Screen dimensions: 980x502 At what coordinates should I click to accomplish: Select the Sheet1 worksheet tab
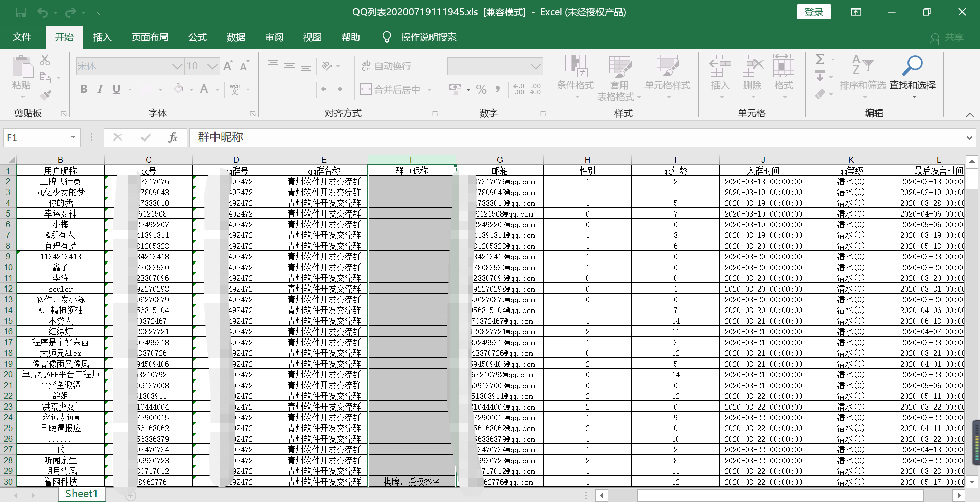(x=82, y=493)
